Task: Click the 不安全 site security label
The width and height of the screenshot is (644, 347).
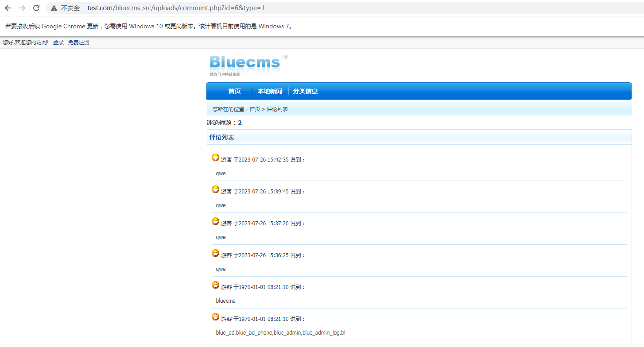Action: pos(70,8)
